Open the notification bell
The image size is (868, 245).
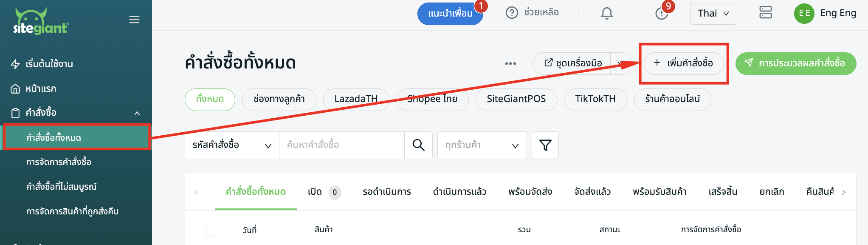(606, 13)
